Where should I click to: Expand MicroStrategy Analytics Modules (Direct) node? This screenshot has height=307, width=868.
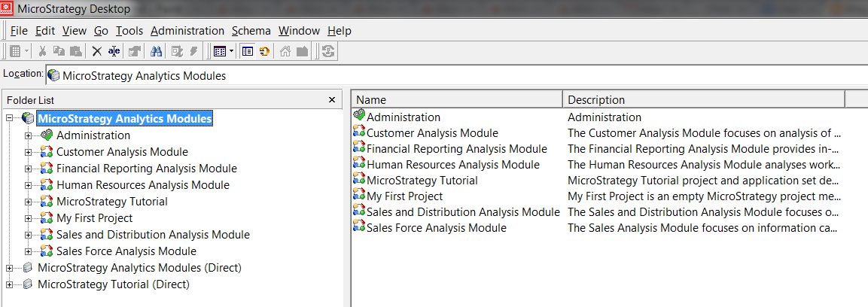pos(10,269)
